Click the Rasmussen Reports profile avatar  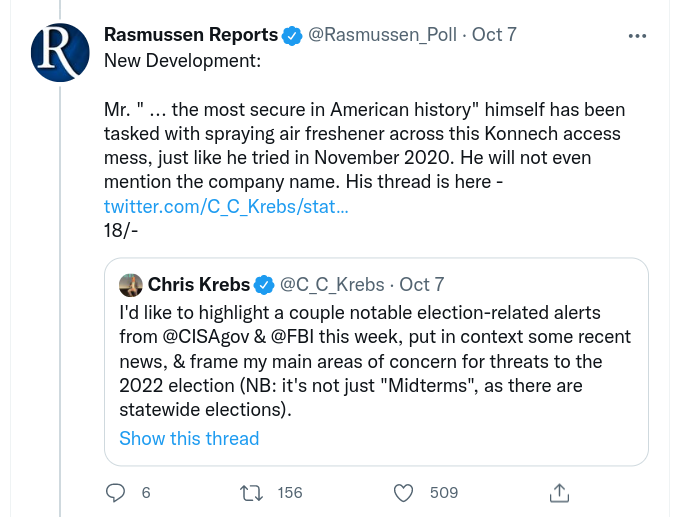pos(61,54)
